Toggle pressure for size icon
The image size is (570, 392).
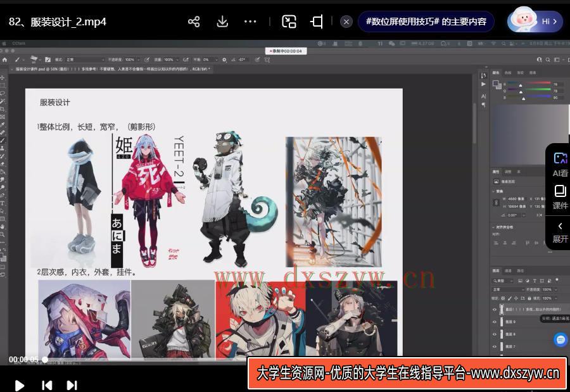[257, 60]
